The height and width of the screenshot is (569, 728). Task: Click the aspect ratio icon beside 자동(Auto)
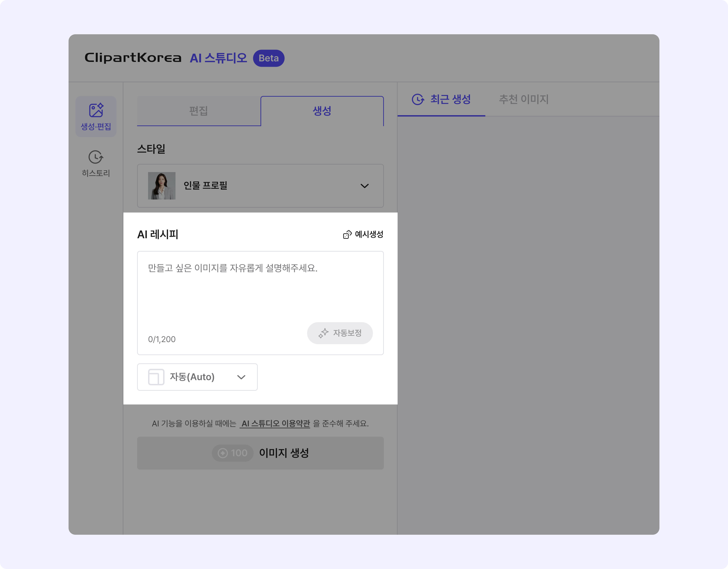[x=156, y=377]
